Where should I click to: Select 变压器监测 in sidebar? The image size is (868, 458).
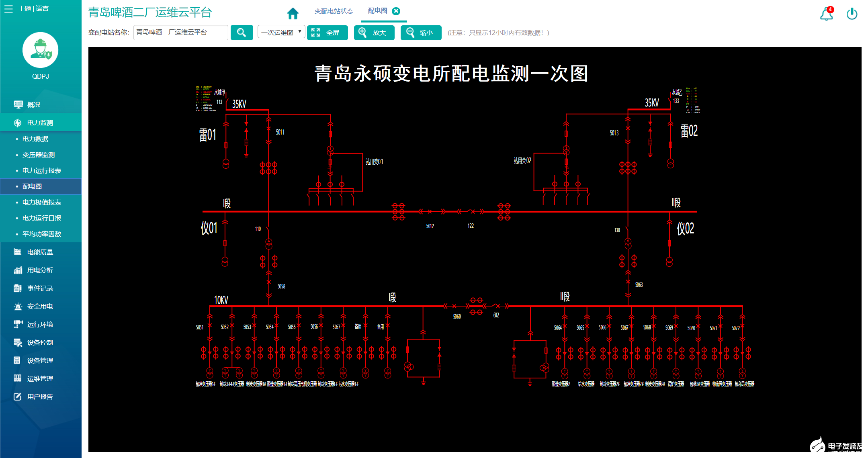tap(38, 155)
